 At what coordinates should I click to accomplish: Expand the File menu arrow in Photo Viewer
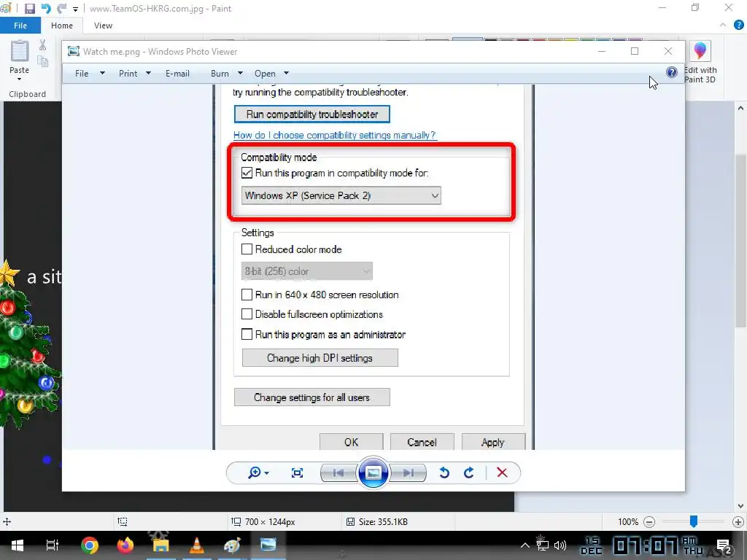tap(102, 74)
